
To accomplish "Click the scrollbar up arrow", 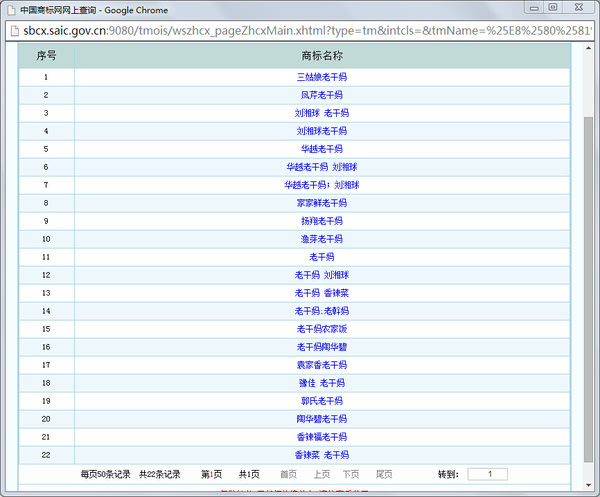I will point(588,48).
